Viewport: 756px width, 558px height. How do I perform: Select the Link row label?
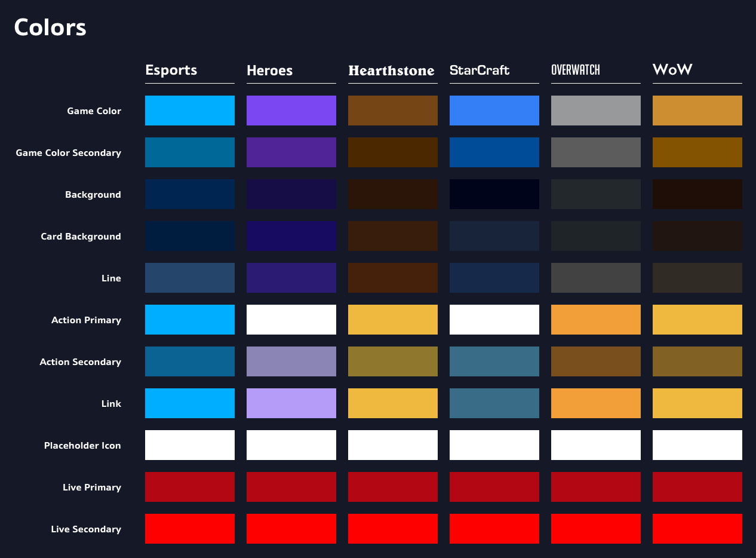coord(111,404)
